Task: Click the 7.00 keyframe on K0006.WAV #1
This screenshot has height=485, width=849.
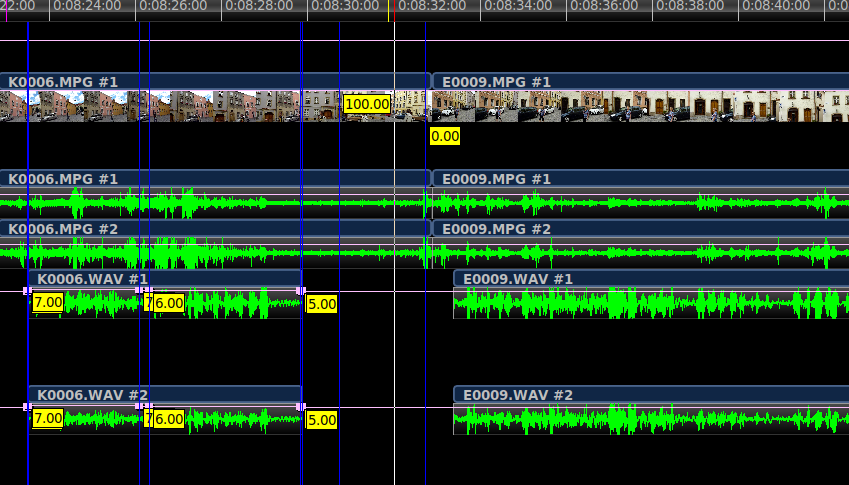Action: (47, 302)
